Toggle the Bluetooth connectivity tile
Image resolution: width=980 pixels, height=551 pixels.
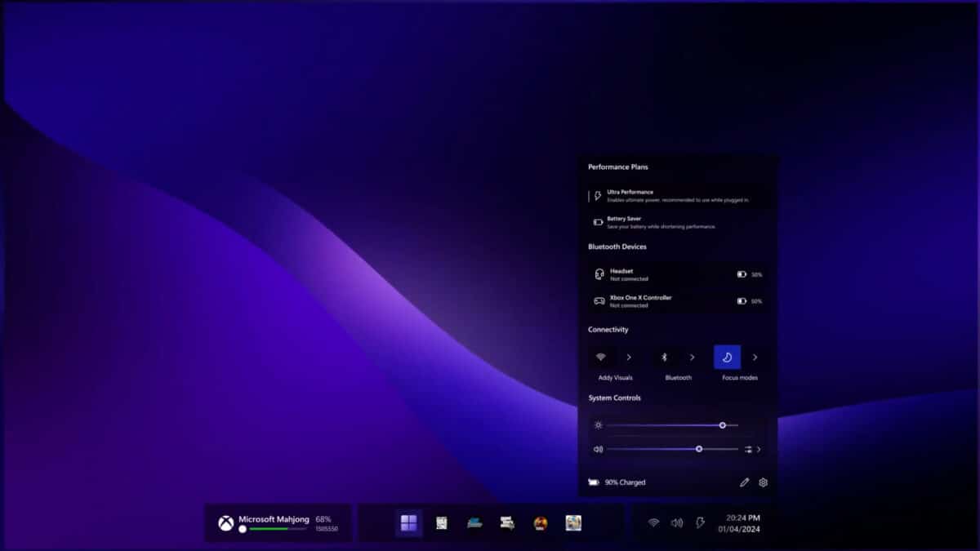[x=665, y=357]
